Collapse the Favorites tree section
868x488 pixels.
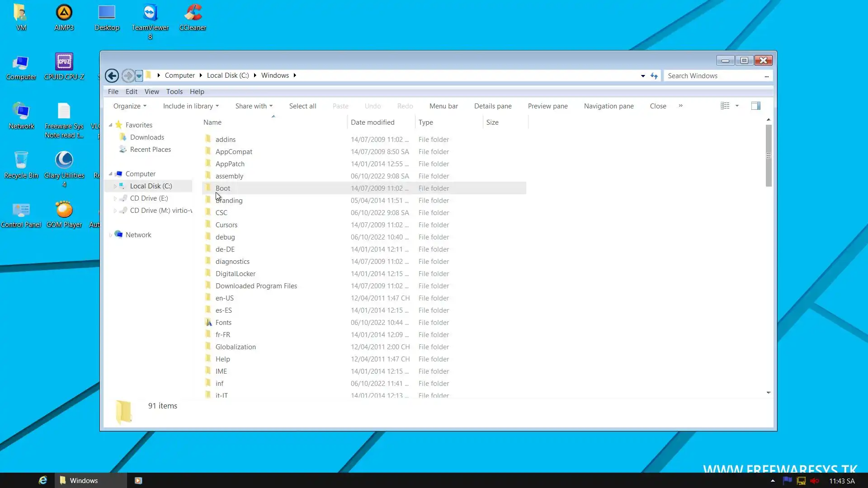point(111,125)
